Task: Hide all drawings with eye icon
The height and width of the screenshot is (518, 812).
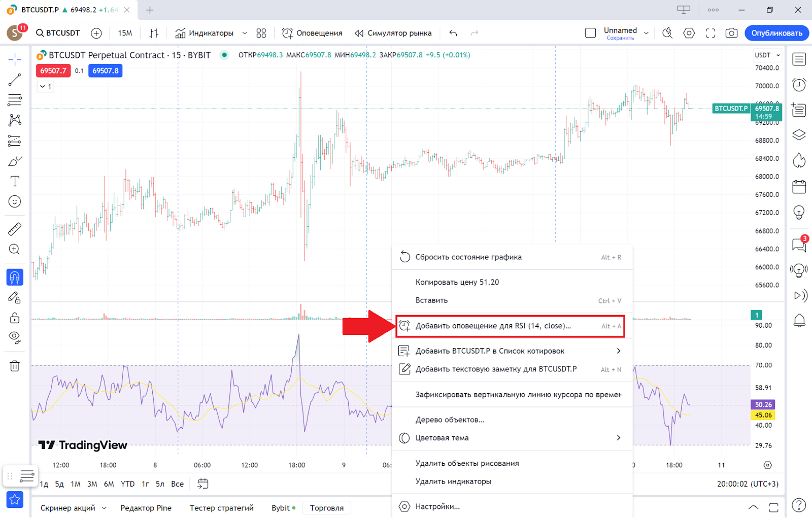Action: point(15,338)
